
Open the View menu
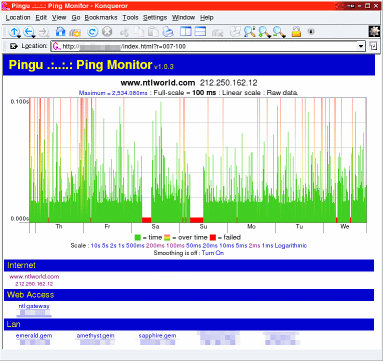(59, 18)
